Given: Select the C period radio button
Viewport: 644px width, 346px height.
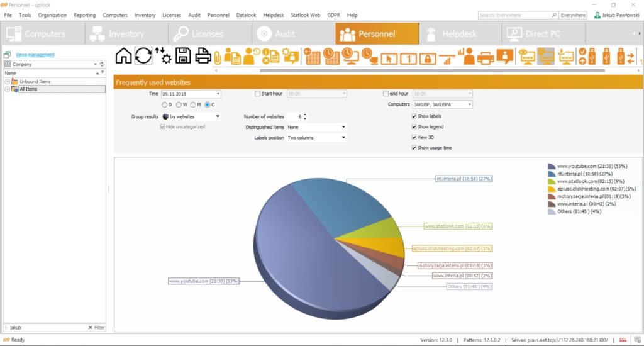Looking at the screenshot, I should [x=208, y=105].
